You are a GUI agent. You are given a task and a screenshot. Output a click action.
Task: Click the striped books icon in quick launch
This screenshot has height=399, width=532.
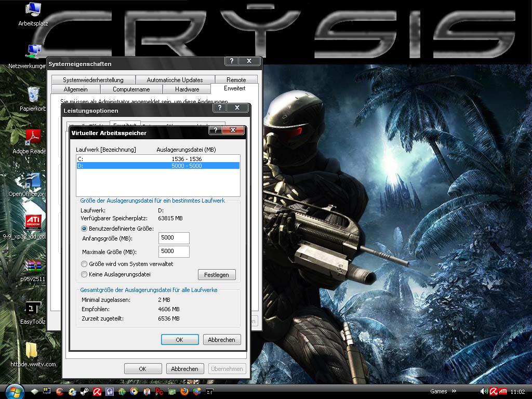click(147, 392)
